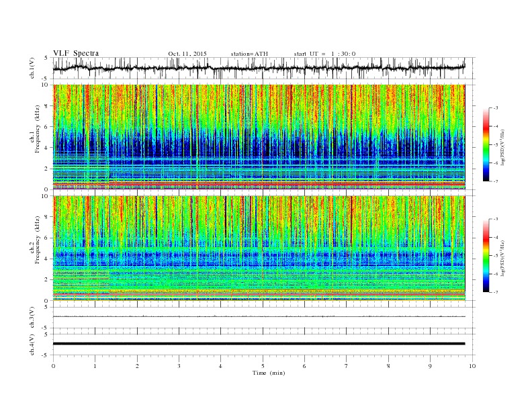Select the date text "Oct. 11, 2015"
This screenshot has width=532, height=411.
[x=187, y=54]
